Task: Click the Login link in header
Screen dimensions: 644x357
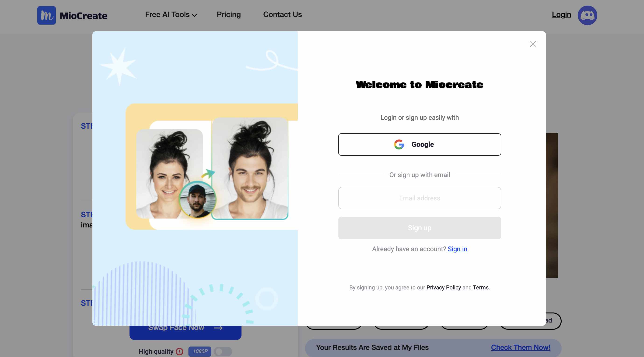Action: pyautogui.click(x=561, y=14)
